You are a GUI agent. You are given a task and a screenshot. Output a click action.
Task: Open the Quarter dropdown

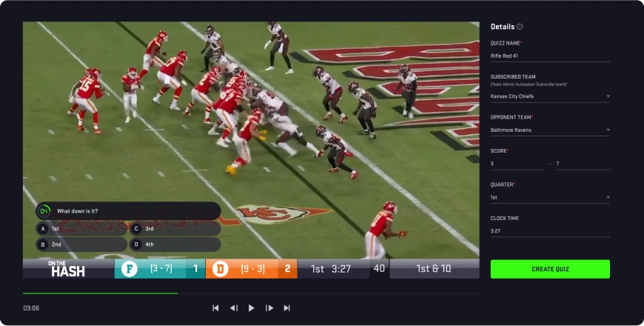tap(550, 198)
